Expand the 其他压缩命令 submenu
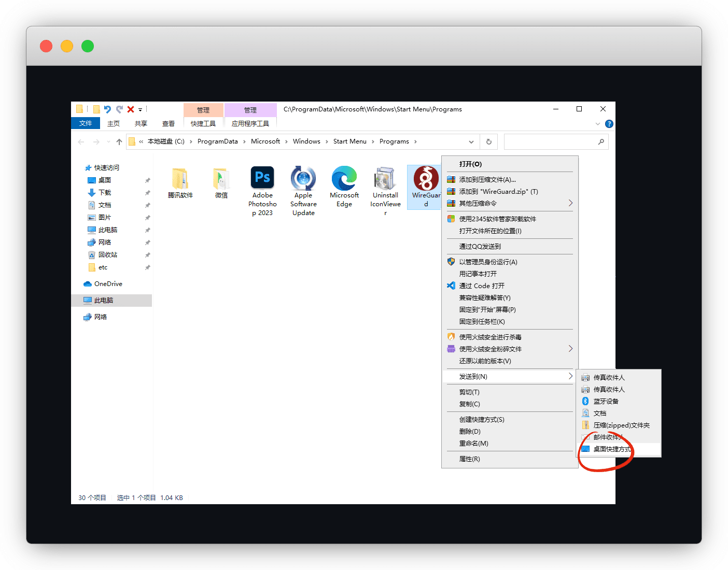Viewport: 728px width, 570px height. pos(570,203)
